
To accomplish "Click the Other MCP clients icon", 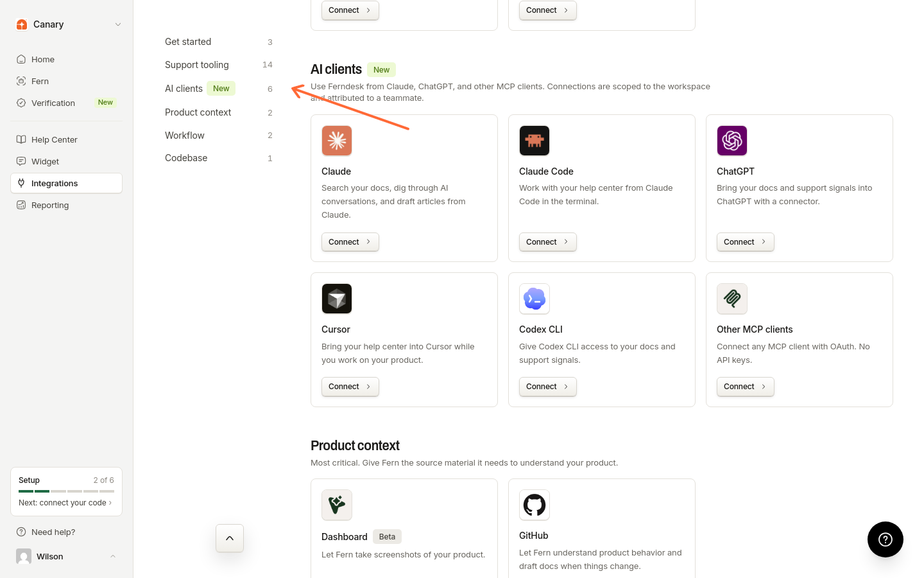I will pyautogui.click(x=732, y=299).
